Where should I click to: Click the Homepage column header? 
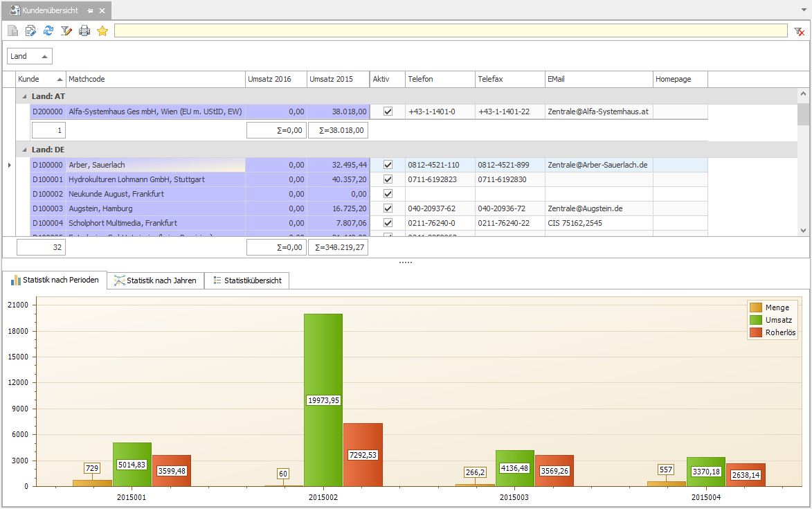(x=680, y=79)
